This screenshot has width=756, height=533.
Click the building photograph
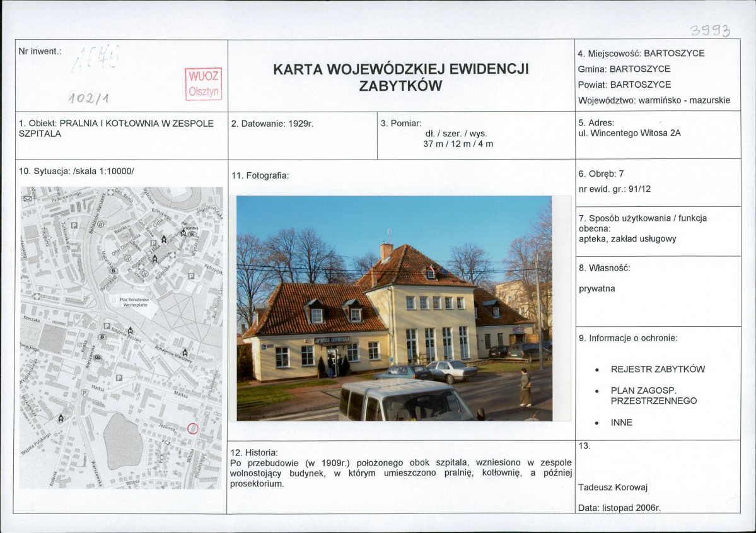[394, 308]
